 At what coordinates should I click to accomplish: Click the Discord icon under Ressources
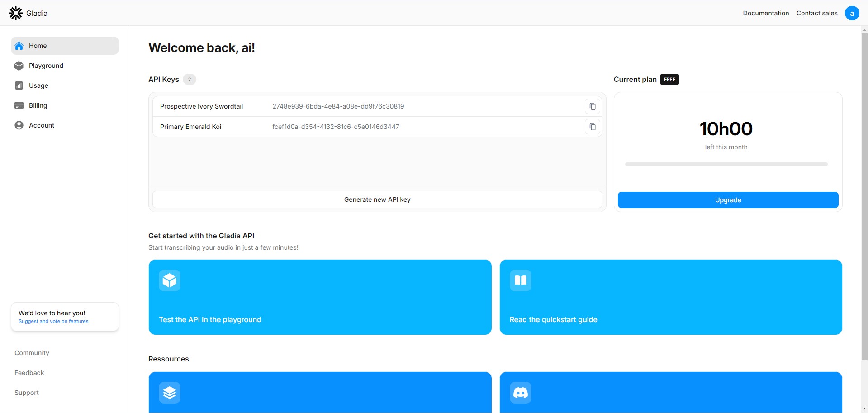(521, 393)
